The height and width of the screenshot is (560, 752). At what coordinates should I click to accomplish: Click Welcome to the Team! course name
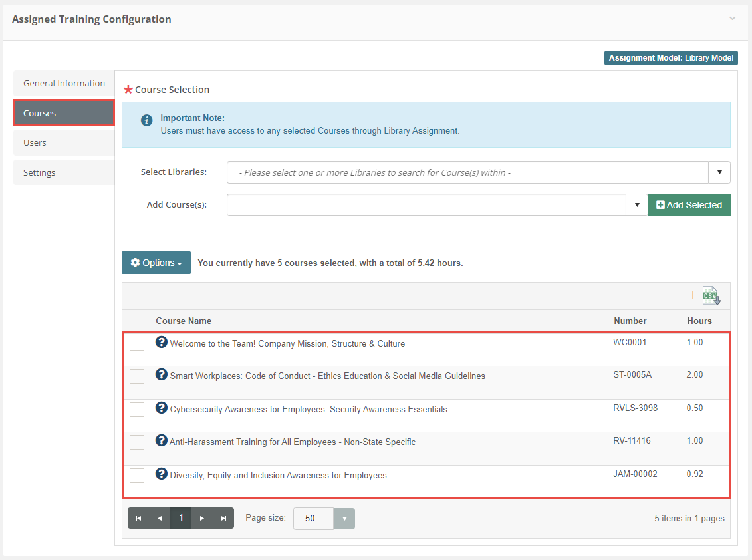(x=287, y=344)
